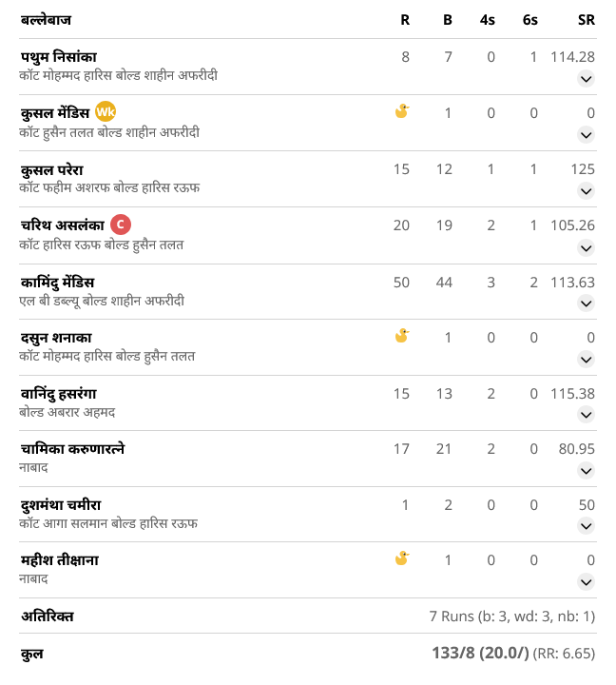Expand details for कुसल परेरा
The image size is (616, 685).
tap(586, 191)
